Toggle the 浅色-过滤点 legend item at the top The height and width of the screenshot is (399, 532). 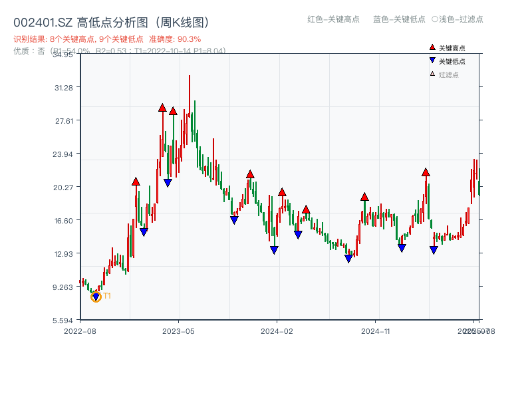[458, 20]
